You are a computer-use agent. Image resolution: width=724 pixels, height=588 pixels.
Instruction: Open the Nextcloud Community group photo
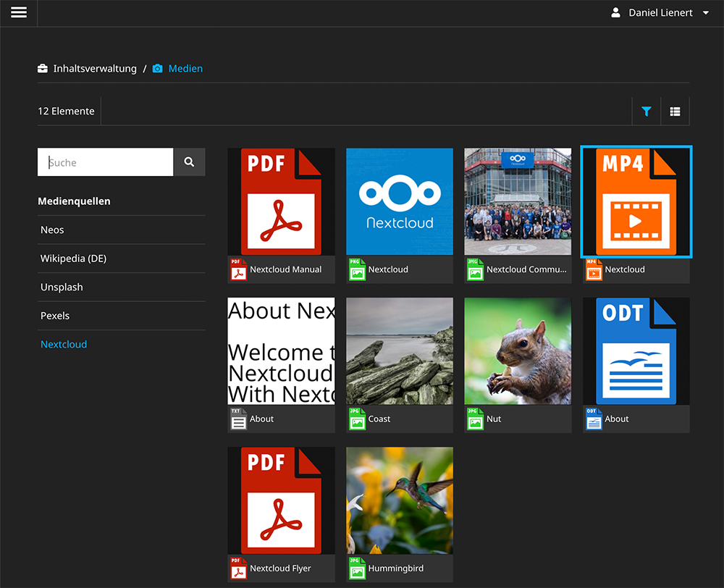tap(518, 201)
